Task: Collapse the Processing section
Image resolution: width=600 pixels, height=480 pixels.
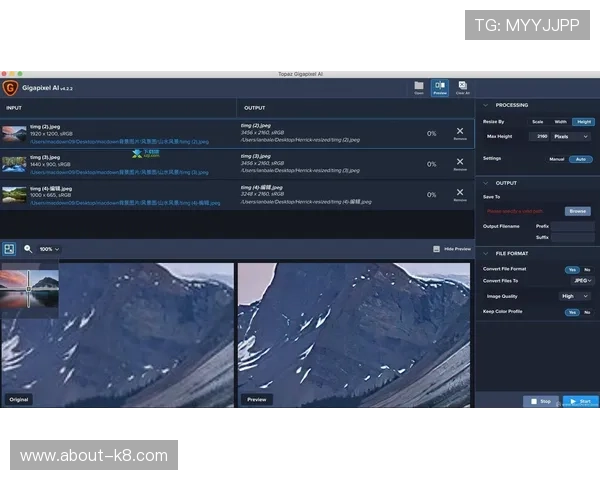Action: (x=485, y=105)
